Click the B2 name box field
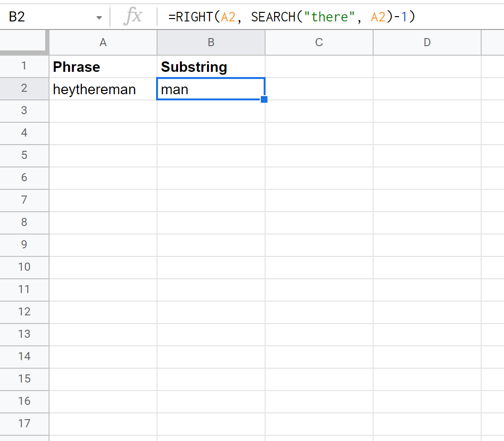 click(48, 17)
